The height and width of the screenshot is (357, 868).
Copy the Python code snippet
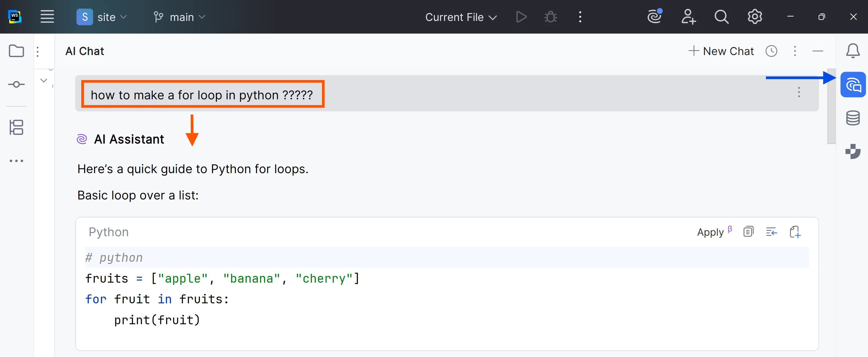[748, 232]
